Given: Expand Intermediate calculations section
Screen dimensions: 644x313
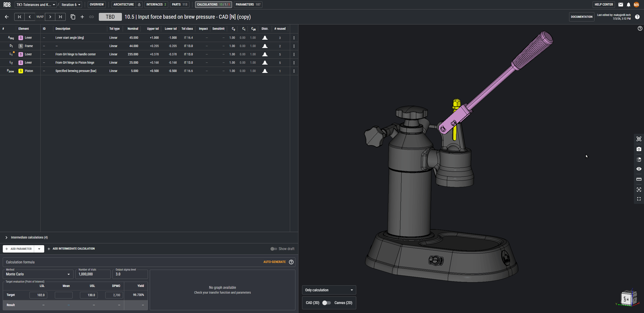Looking at the screenshot, I should (x=6, y=237).
